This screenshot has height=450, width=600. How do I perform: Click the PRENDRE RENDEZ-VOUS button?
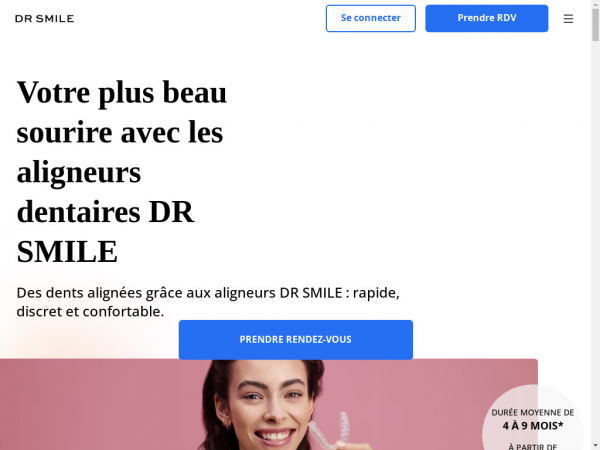[x=295, y=340]
